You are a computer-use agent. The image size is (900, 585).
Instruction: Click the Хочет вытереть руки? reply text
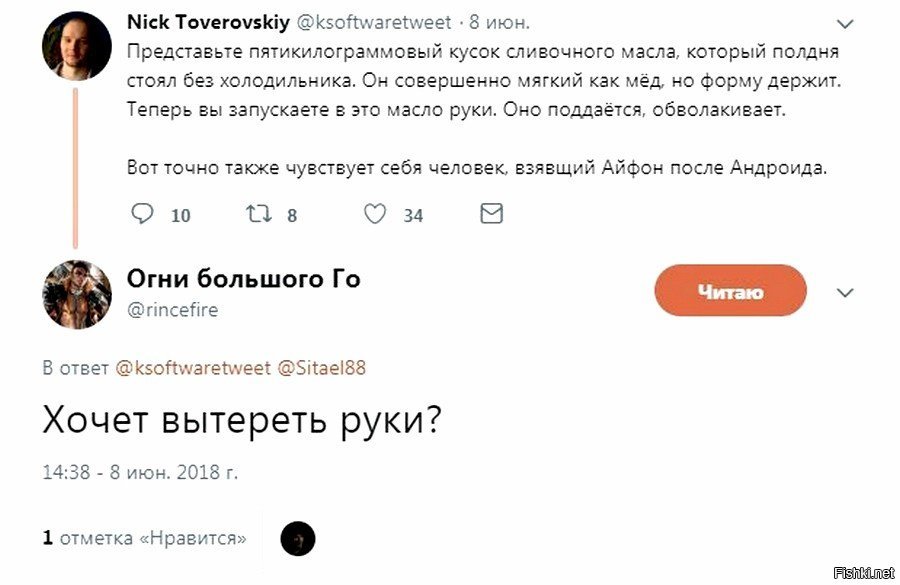pyautogui.click(x=242, y=421)
